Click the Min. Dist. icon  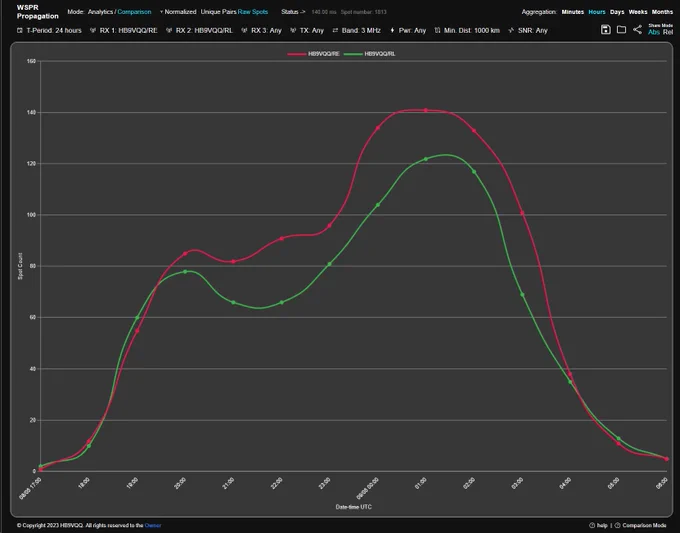coord(437,30)
